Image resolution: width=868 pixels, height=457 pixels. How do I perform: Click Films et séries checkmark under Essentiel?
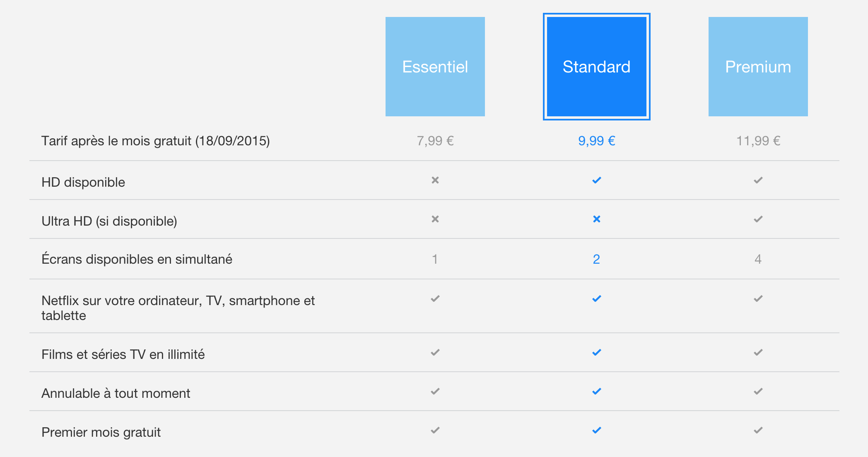435,352
